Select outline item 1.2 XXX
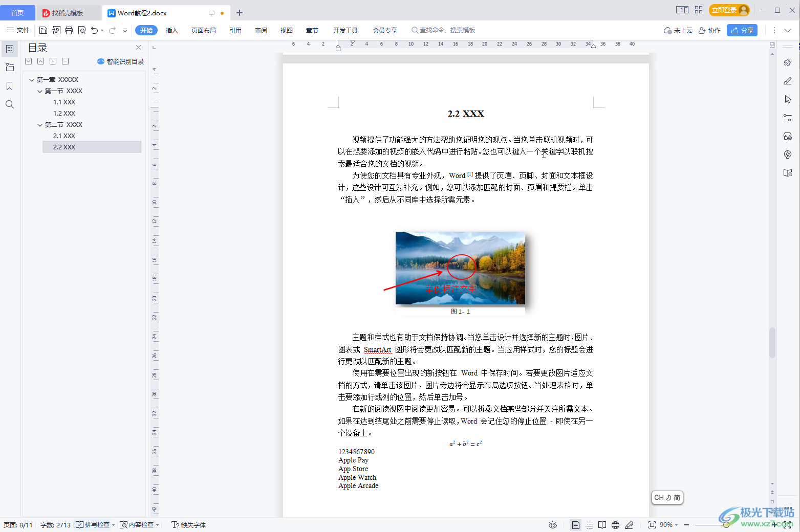 pyautogui.click(x=64, y=114)
